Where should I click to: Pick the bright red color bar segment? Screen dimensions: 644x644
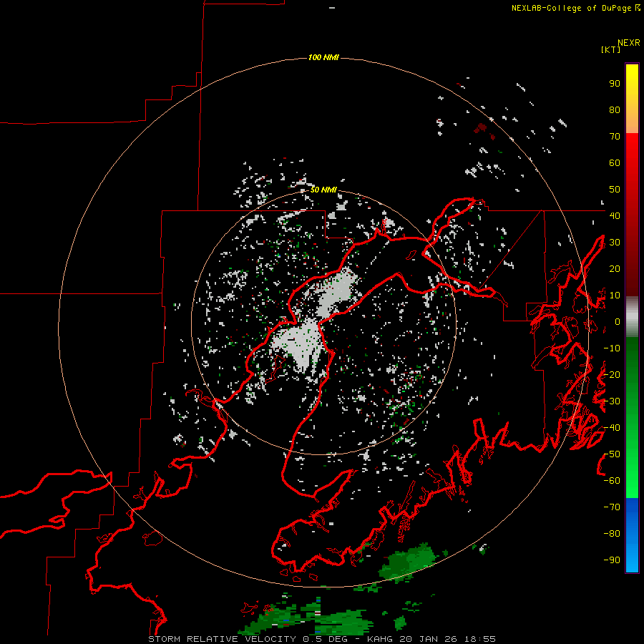pyautogui.click(x=632, y=150)
